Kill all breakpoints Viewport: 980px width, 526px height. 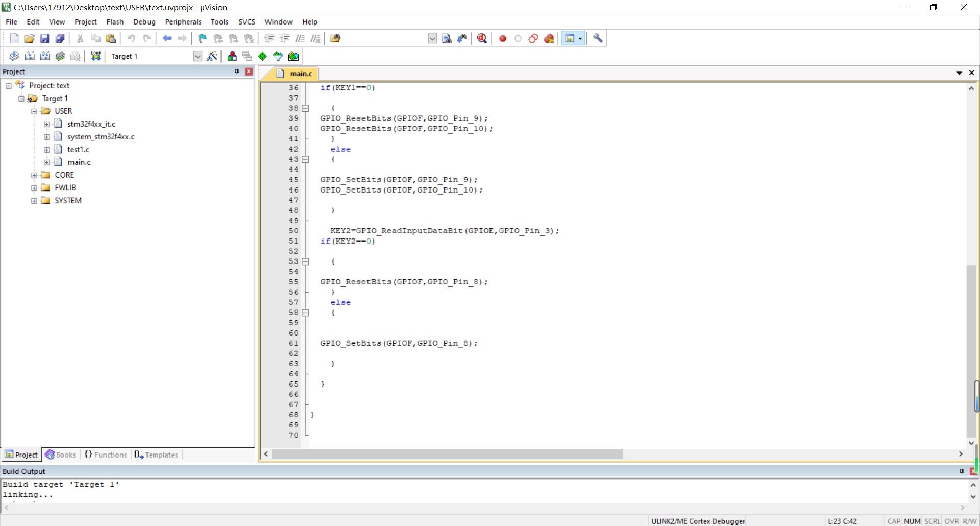point(549,38)
